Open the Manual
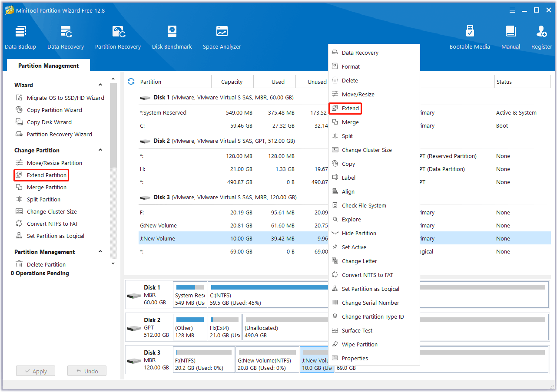 click(x=511, y=37)
